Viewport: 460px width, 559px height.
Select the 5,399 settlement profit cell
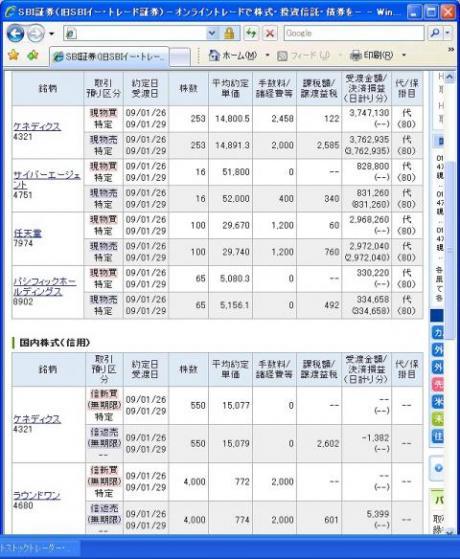[x=367, y=519]
